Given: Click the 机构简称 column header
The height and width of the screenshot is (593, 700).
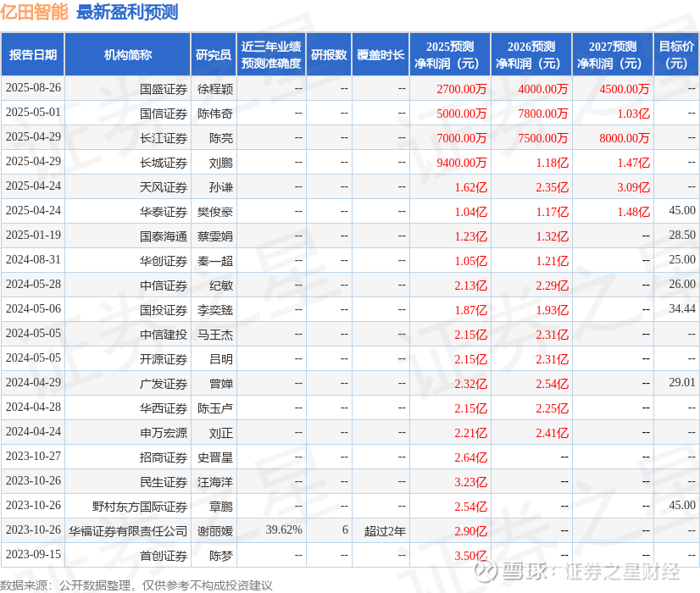Looking at the screenshot, I should 128,54.
